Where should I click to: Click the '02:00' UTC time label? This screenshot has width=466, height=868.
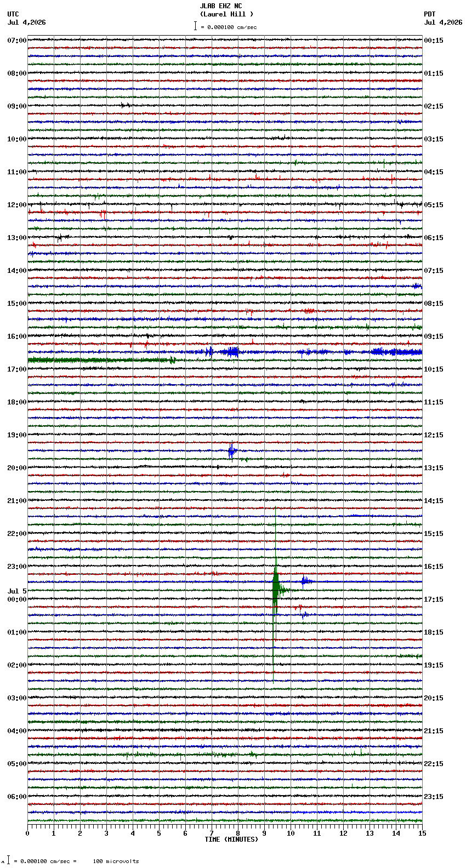[x=17, y=665]
